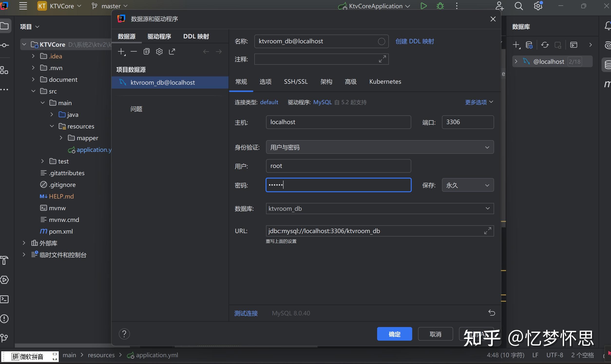Open the 身份验证 dropdown showing 用户与密码
Image resolution: width=611 pixels, height=364 pixels.
coord(379,147)
